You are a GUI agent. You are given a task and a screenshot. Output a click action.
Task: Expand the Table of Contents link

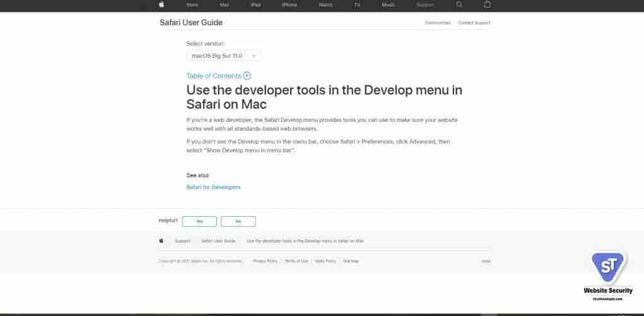click(214, 76)
